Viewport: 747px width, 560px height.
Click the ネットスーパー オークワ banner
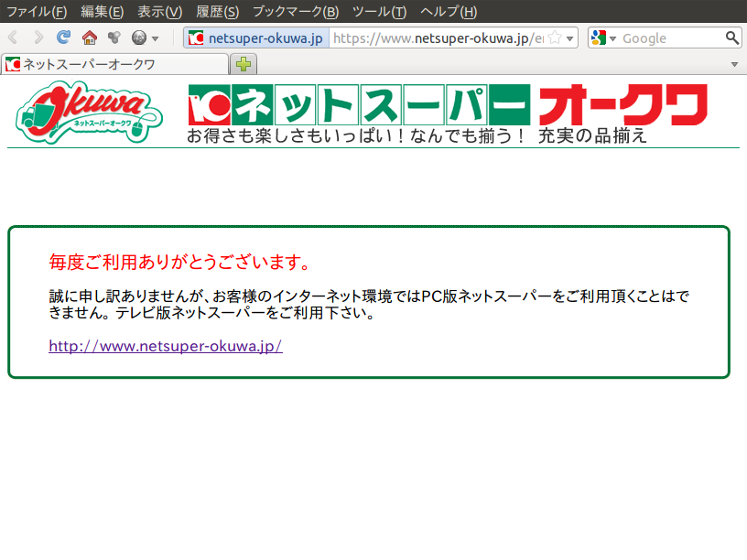449,105
